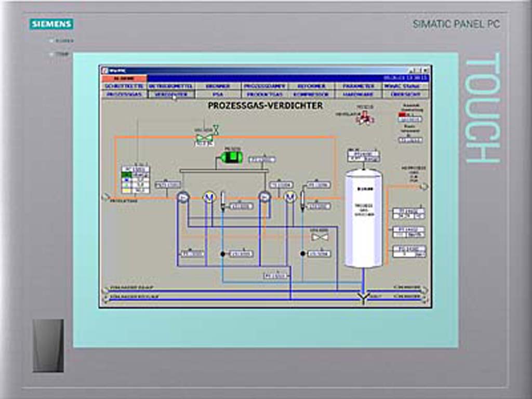
Task: Select the value field left of the first compressor
Action: (x=168, y=185)
